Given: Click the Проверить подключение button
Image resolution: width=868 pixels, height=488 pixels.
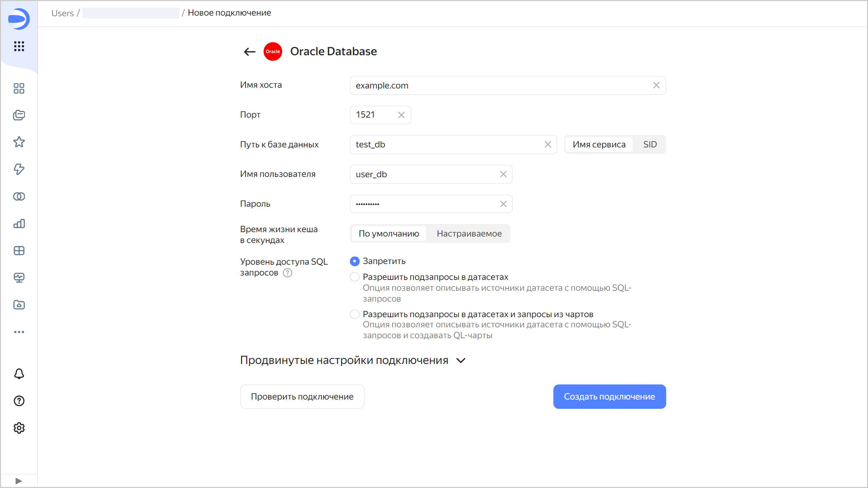Looking at the screenshot, I should (x=302, y=396).
